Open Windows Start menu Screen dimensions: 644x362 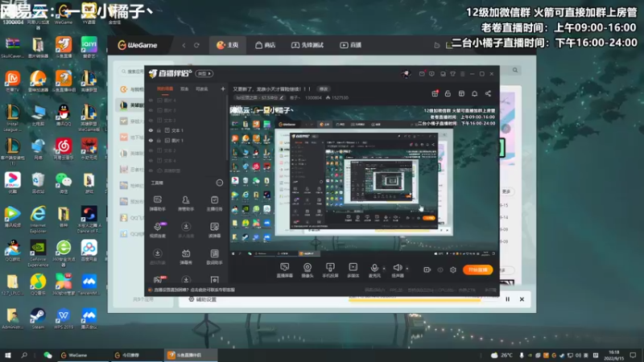click(7, 355)
